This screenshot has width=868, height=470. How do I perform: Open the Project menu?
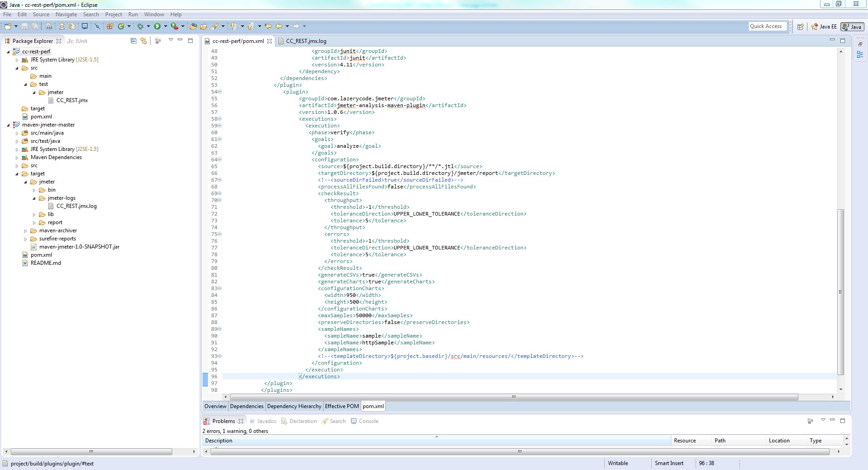[x=113, y=14]
